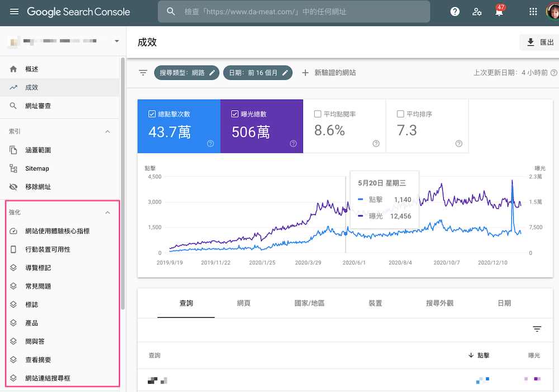
Task: Switch to the 國家/地區 tab
Action: 310,303
